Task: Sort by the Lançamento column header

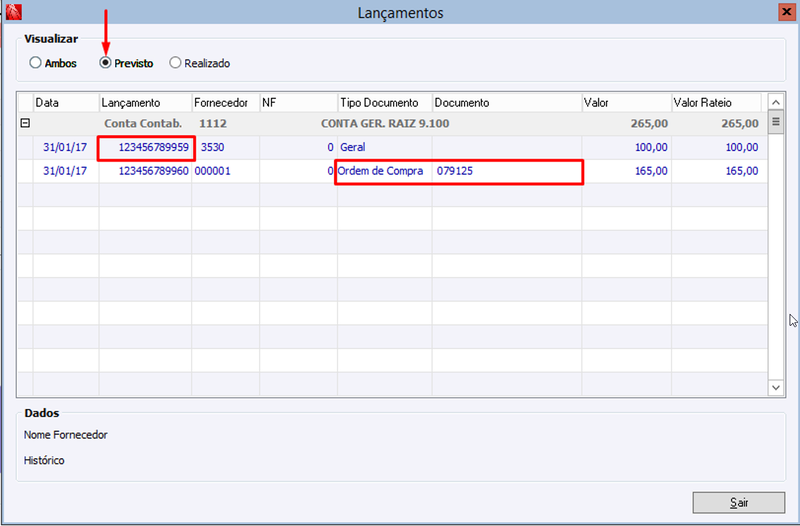Action: pos(145,103)
